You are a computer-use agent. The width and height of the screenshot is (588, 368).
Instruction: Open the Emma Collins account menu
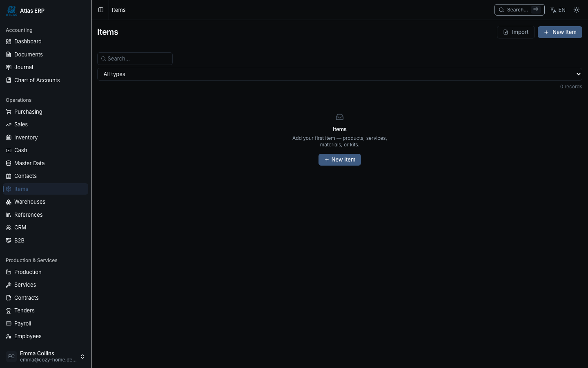click(45, 357)
